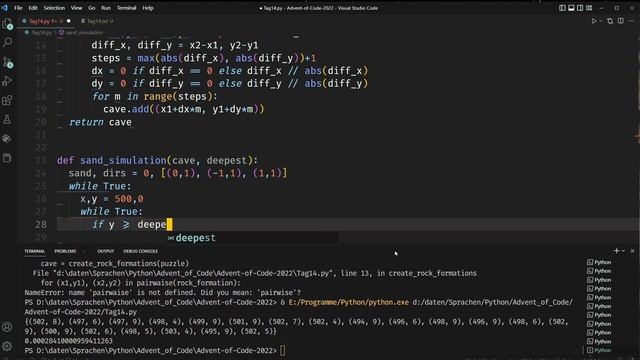Select the OUTPUT panel tab
The width and height of the screenshot is (640, 360).
(106, 251)
